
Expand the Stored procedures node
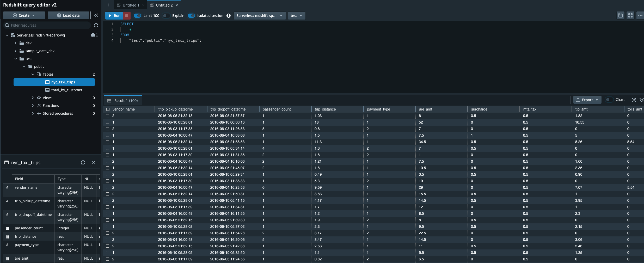point(33,113)
